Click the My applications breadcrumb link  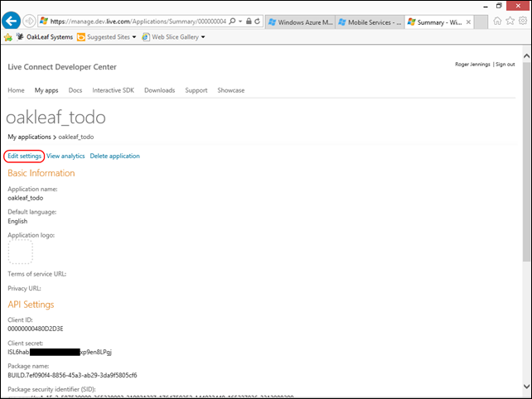tap(29, 137)
